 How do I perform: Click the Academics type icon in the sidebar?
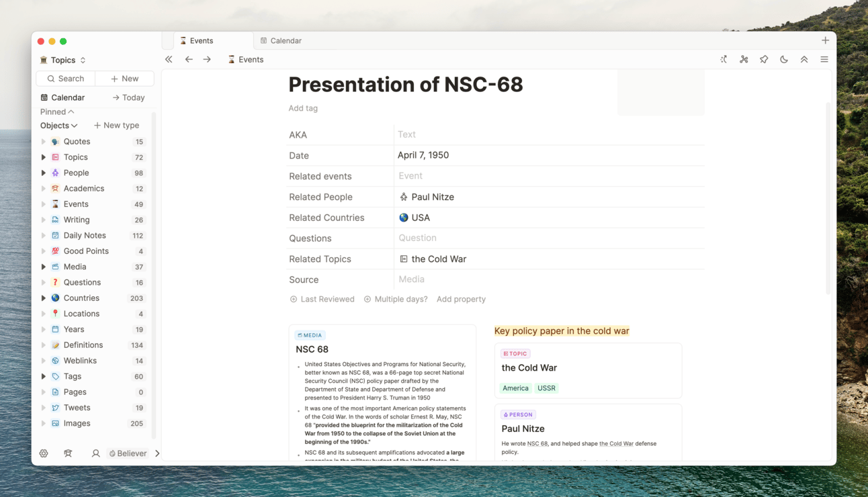55,189
